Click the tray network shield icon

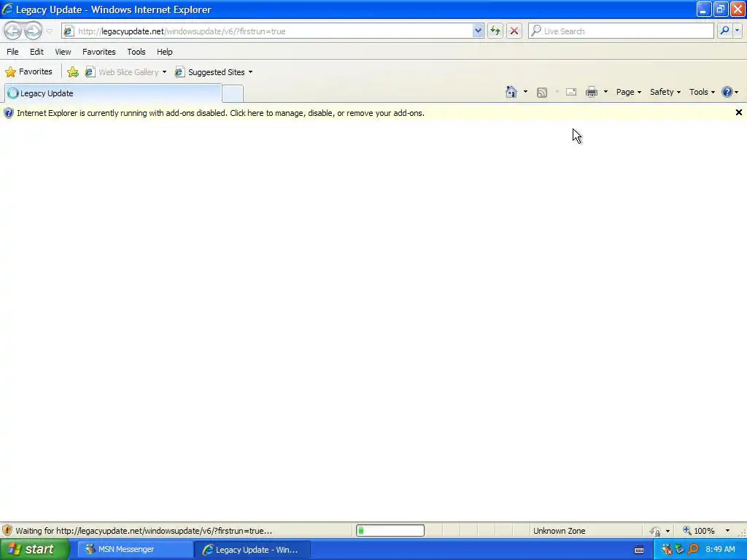click(x=679, y=550)
